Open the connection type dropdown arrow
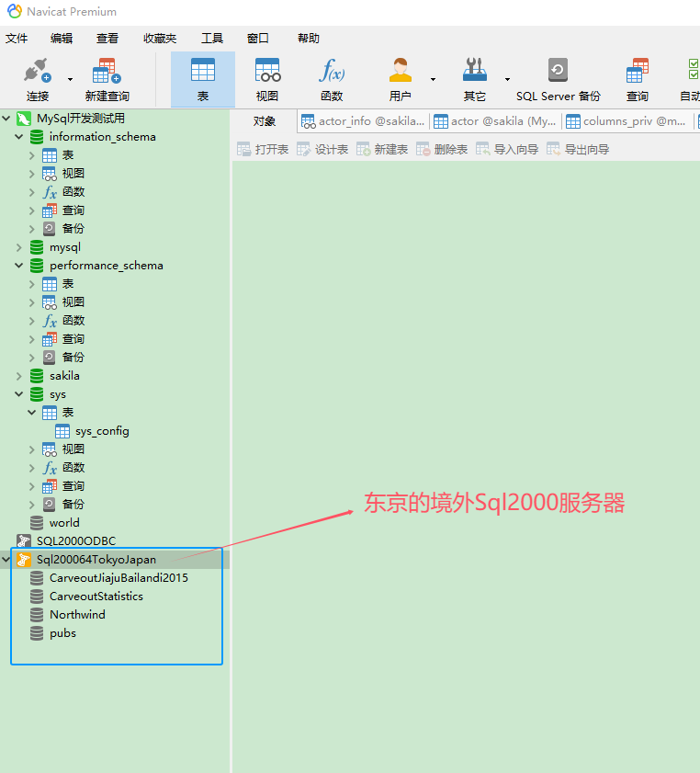 [x=70, y=79]
